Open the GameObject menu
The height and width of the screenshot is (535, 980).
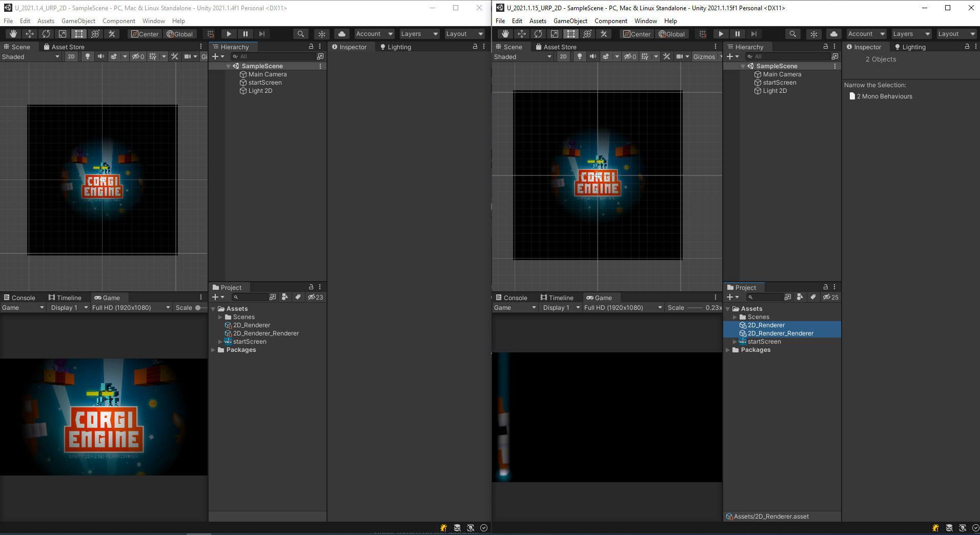[78, 21]
